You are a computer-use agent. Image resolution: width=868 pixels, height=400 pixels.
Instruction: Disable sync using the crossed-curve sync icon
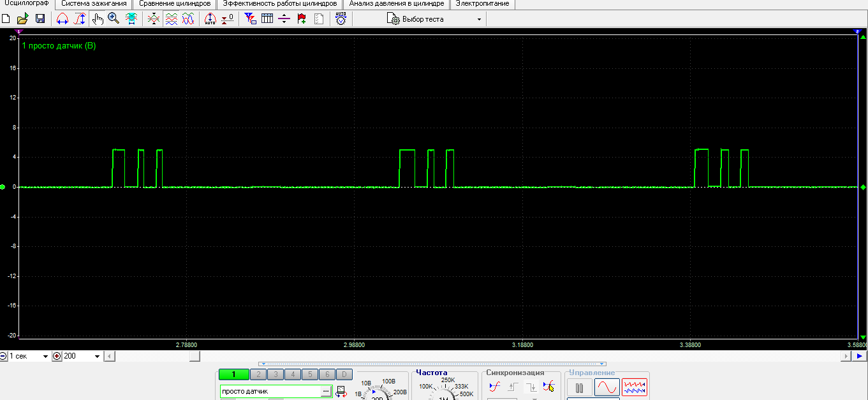494,387
